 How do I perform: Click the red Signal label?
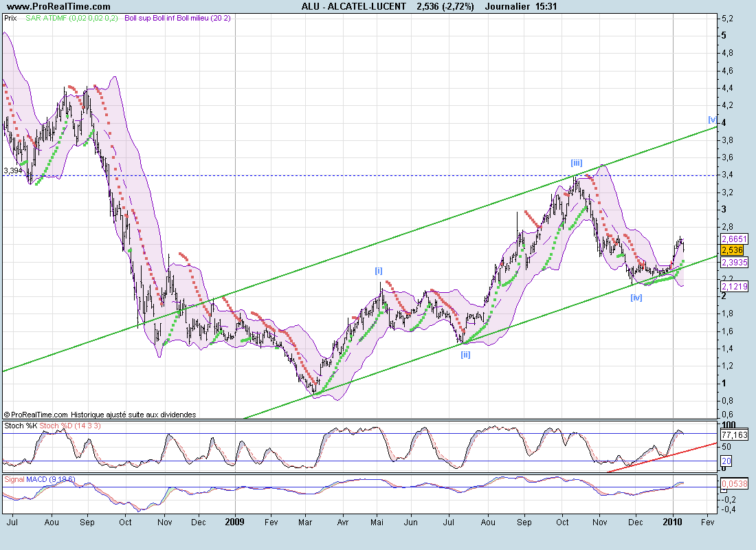14,479
